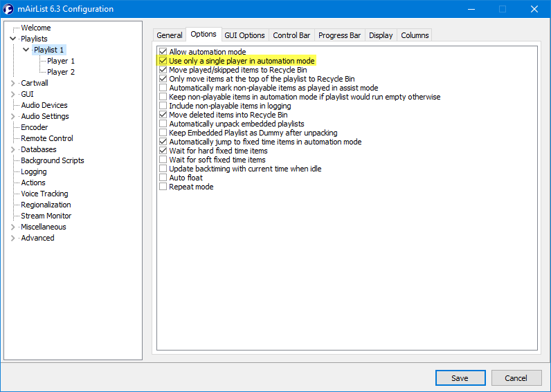551x392 pixels.
Task: Select Playlist 1 in the tree
Action: 49,50
